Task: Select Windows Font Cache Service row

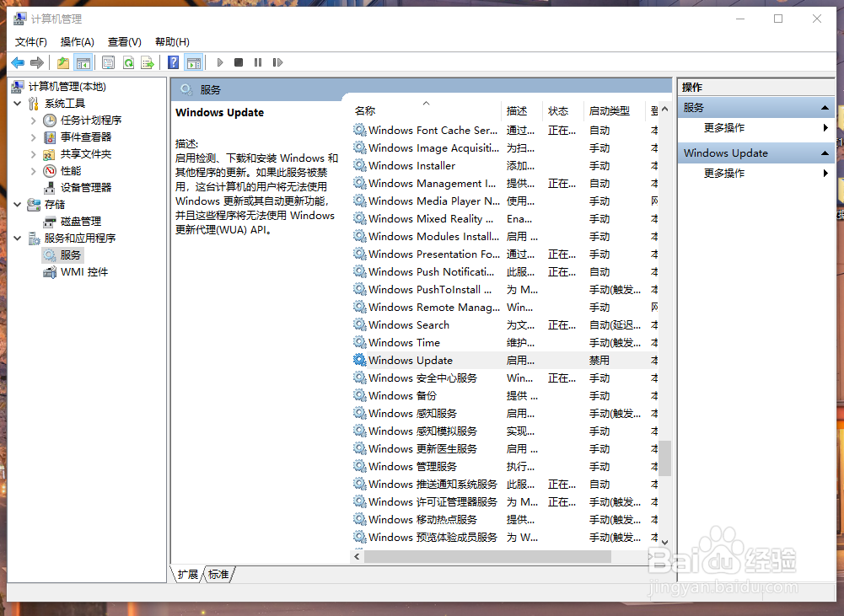Action: 505,130
